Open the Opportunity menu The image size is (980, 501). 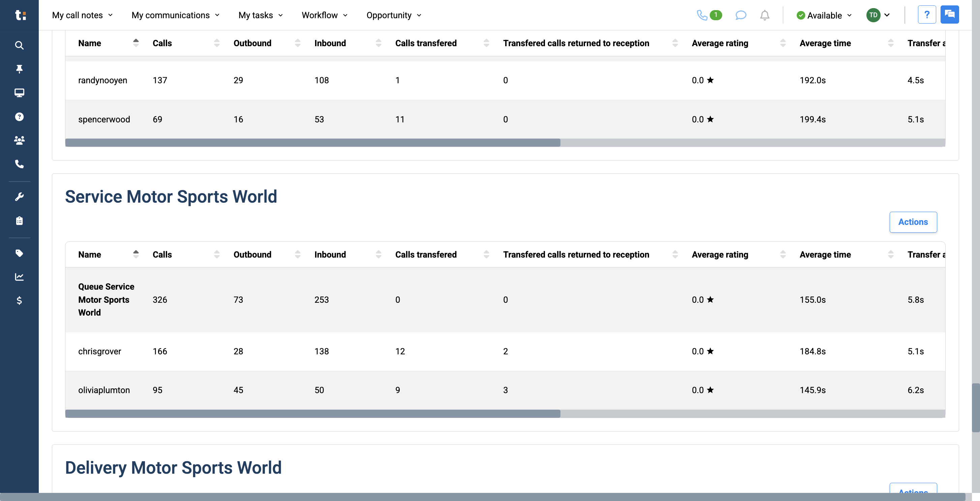pyautogui.click(x=393, y=15)
